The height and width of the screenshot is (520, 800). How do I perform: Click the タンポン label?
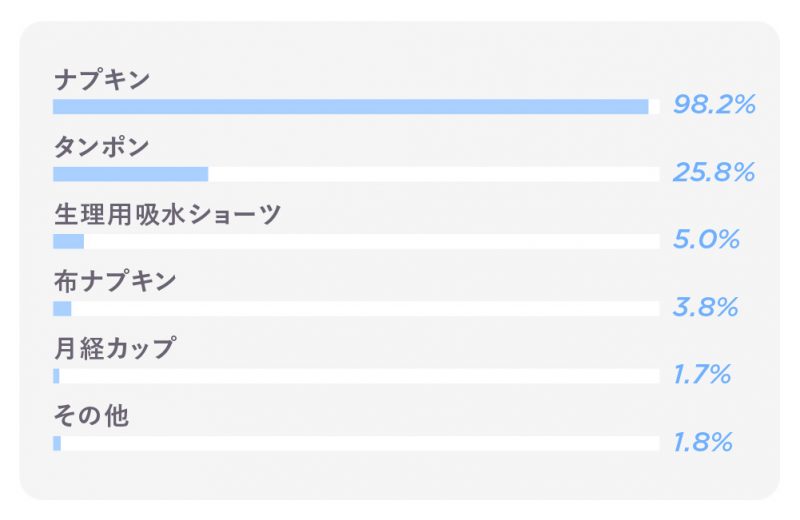[101, 146]
